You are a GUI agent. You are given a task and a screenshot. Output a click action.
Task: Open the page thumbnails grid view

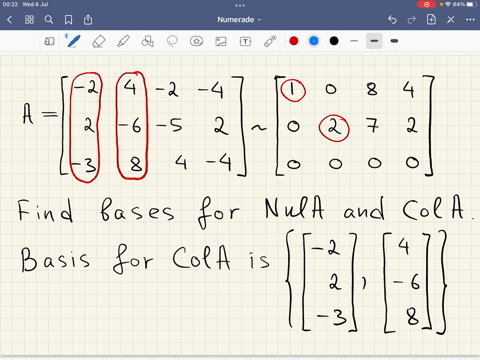(x=29, y=20)
